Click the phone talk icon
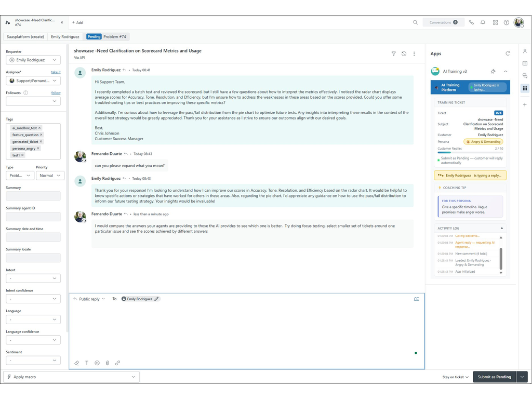The width and height of the screenshot is (532, 399). pyautogui.click(x=471, y=22)
